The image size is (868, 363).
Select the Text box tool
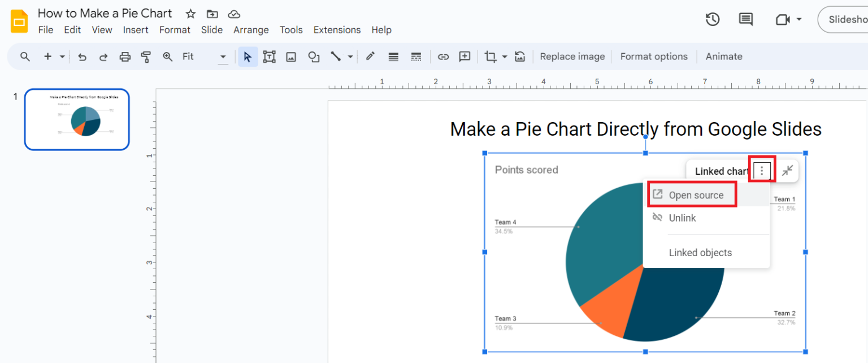[269, 57]
